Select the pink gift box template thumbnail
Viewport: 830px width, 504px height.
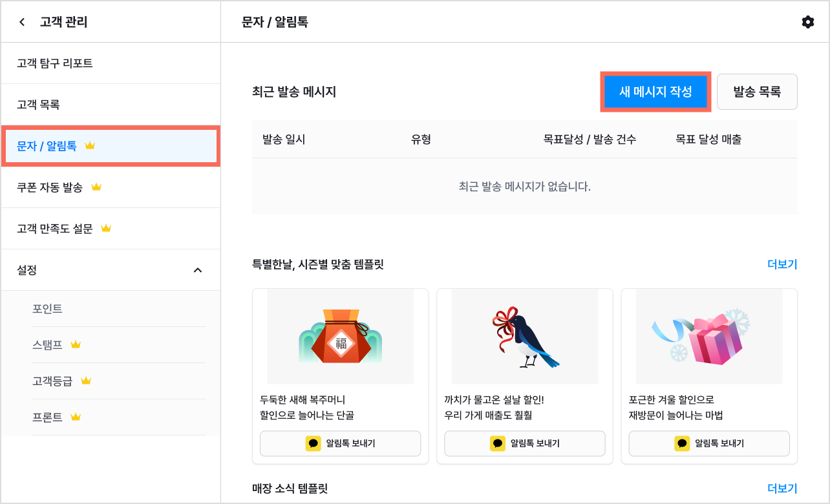(709, 337)
